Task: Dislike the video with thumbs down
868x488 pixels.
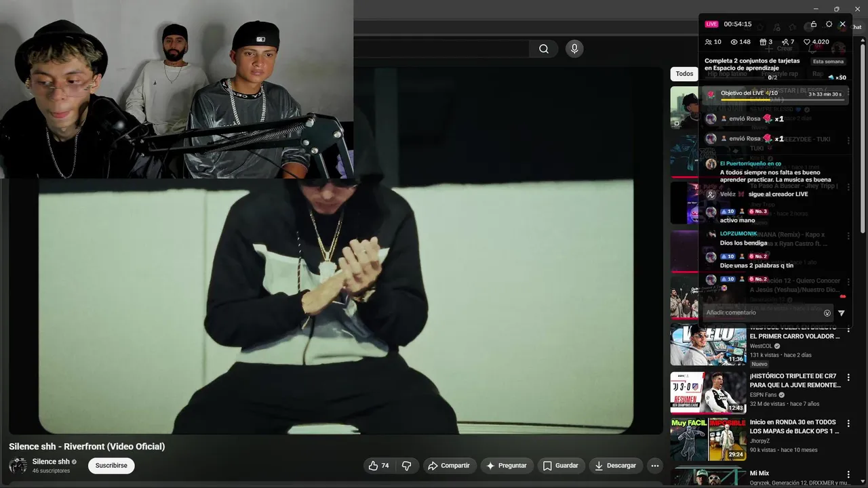Action: coord(407,466)
